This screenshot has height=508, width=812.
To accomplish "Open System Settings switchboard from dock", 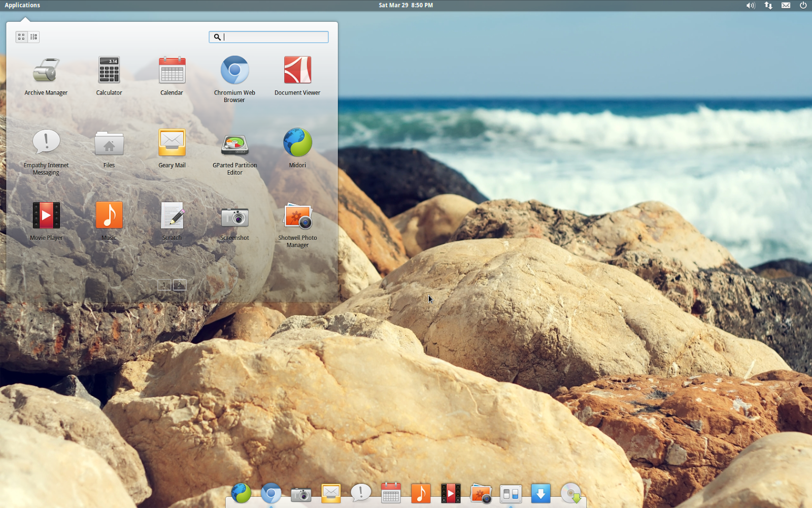I will 511,494.
